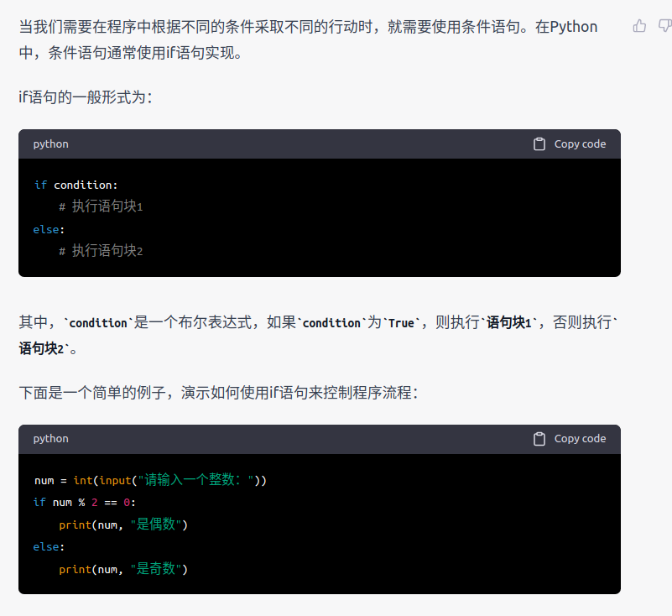Click the print line containing "是偶数"
672x616 pixels.
click(123, 525)
